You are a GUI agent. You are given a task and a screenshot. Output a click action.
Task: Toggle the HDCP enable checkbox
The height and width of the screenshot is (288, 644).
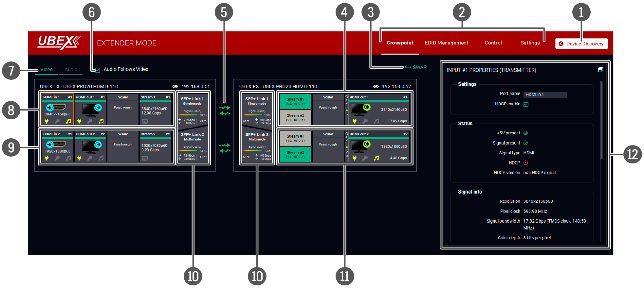point(526,104)
